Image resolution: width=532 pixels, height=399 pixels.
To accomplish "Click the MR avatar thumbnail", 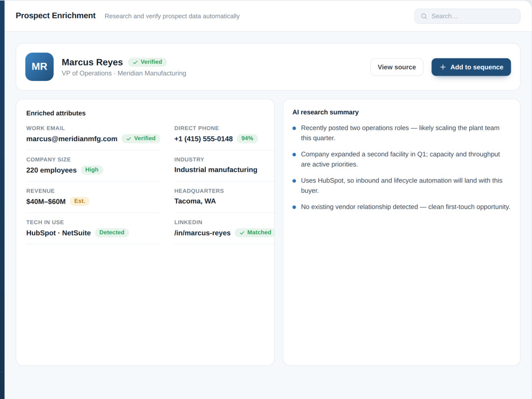I will [x=39, y=67].
